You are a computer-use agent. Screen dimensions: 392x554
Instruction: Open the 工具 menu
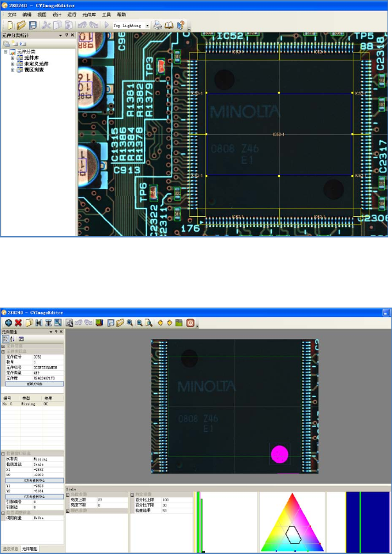pyautogui.click(x=106, y=15)
